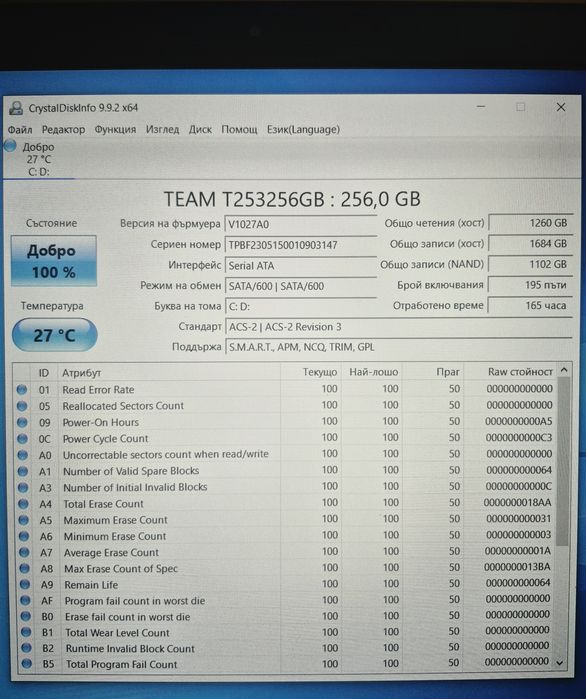Click the Праг column header
This screenshot has height=699, width=586.
point(433,372)
